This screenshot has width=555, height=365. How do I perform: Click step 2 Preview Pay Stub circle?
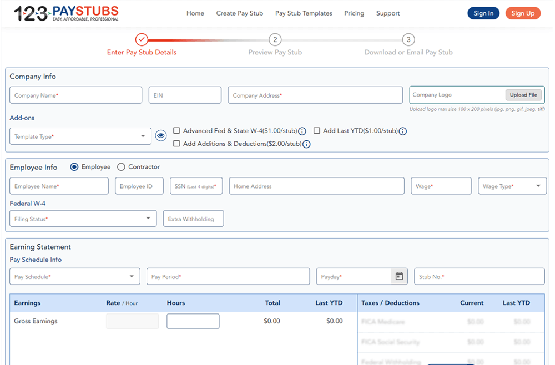275,39
